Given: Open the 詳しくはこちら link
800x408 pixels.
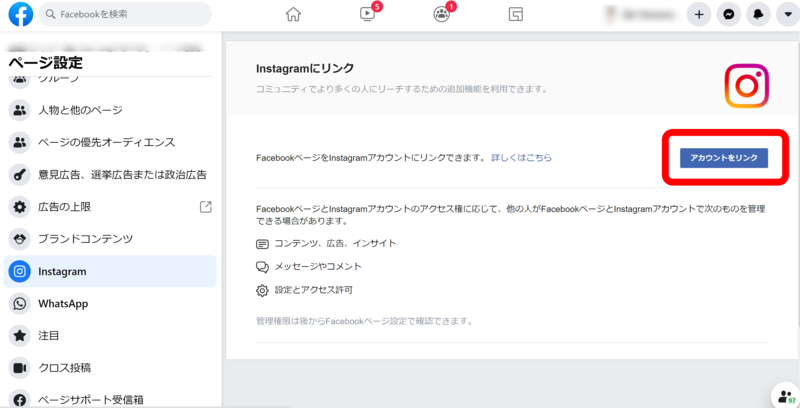Looking at the screenshot, I should tap(521, 158).
